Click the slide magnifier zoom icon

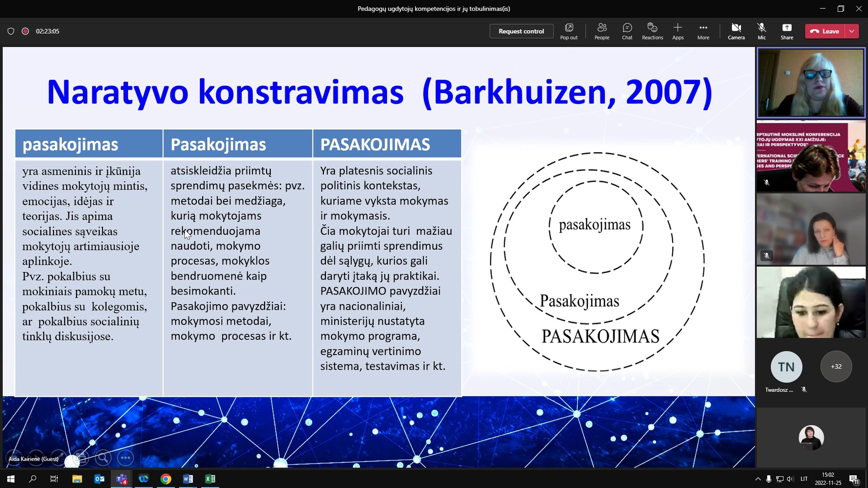point(103,458)
